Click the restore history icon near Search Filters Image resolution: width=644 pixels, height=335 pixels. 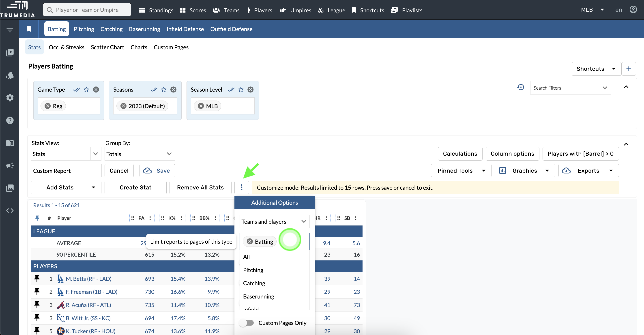pos(521,87)
